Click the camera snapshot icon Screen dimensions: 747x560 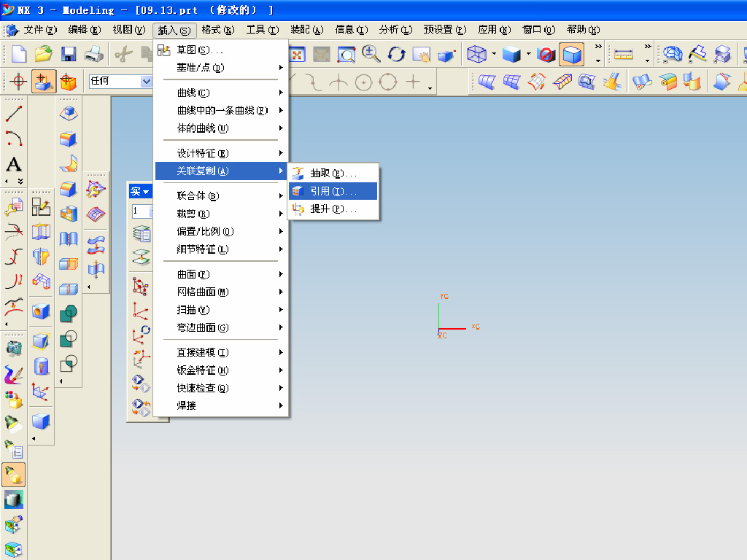[x=13, y=348]
